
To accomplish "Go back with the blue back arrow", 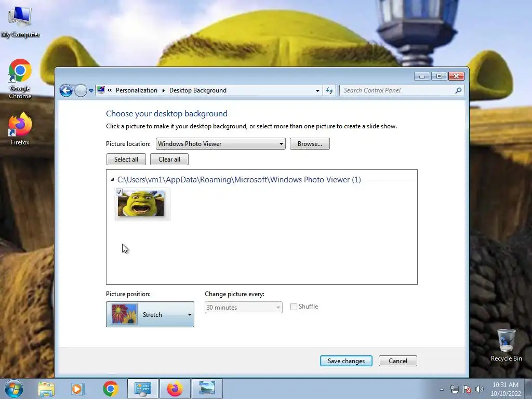I will click(66, 90).
